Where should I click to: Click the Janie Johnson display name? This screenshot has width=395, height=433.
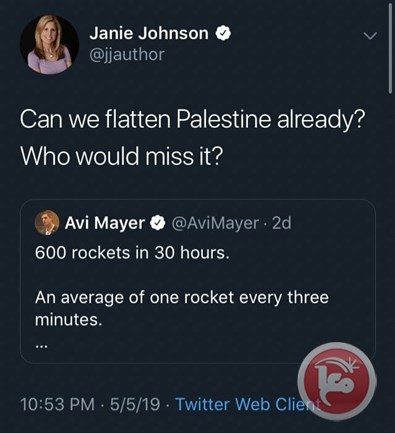click(149, 33)
